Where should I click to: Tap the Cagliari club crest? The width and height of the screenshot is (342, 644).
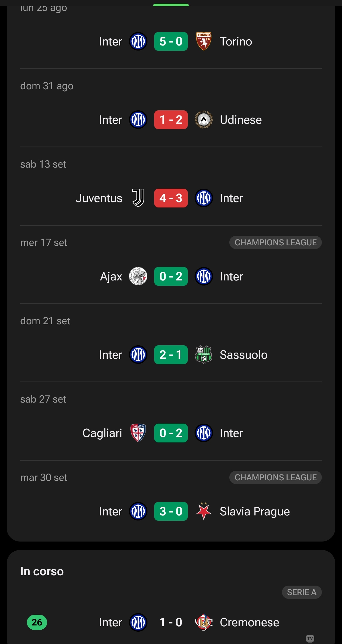[x=138, y=433]
